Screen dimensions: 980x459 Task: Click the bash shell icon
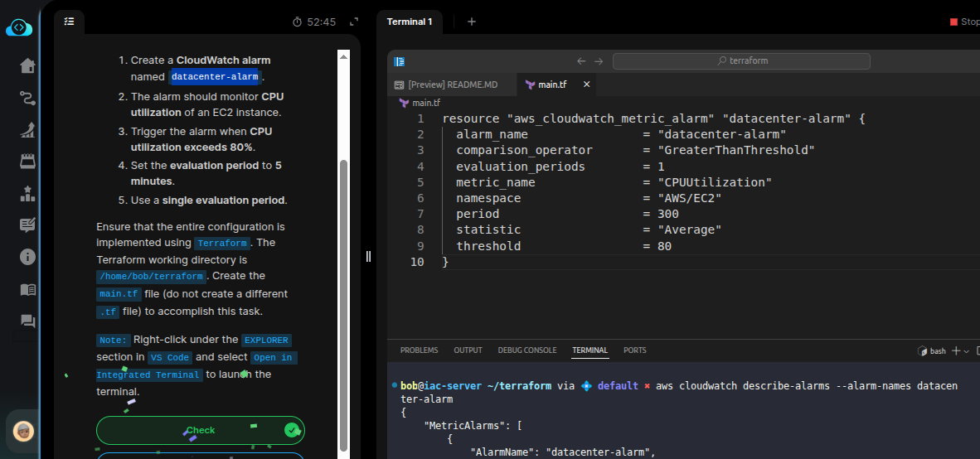(x=921, y=351)
